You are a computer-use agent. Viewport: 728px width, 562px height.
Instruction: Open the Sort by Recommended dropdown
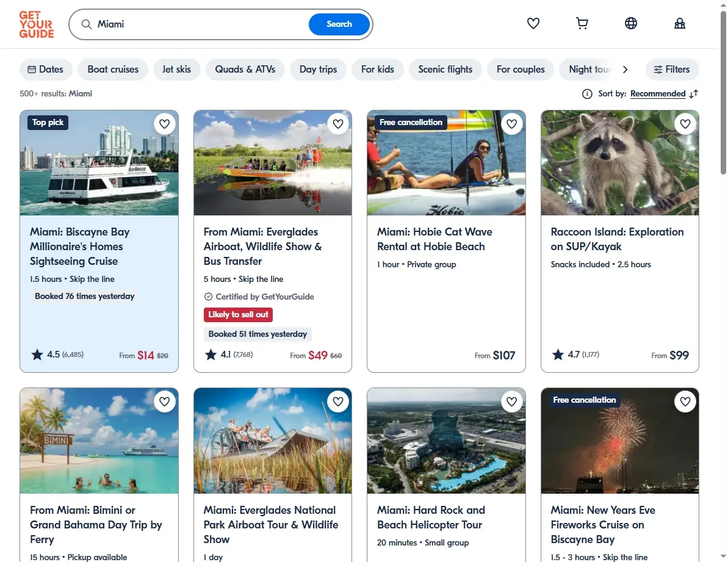click(657, 94)
